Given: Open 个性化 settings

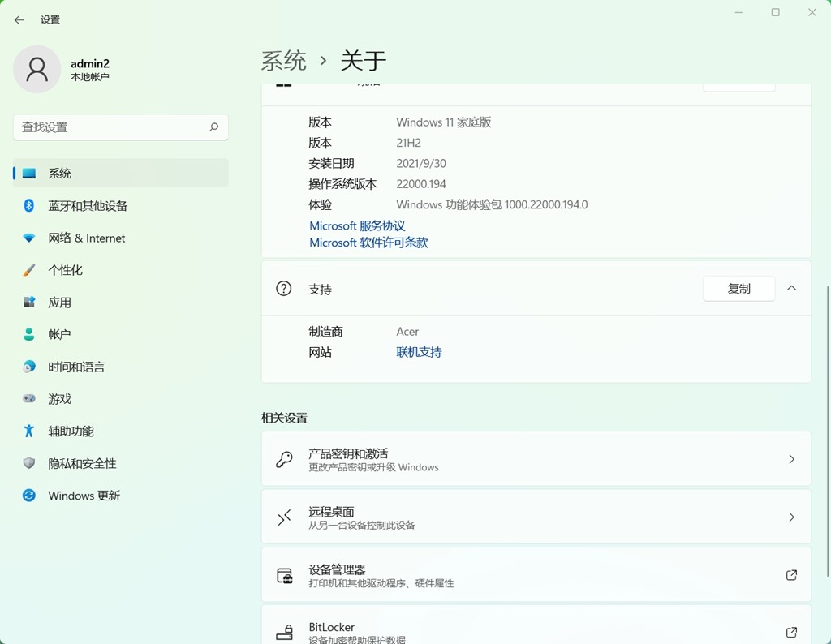Looking at the screenshot, I should coord(65,269).
